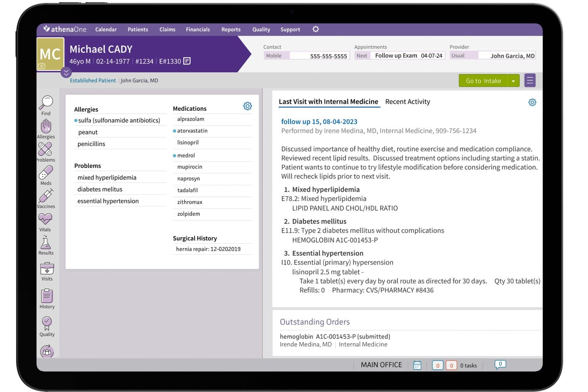Select peanut allergy row
588x392 pixels.
coord(120,132)
